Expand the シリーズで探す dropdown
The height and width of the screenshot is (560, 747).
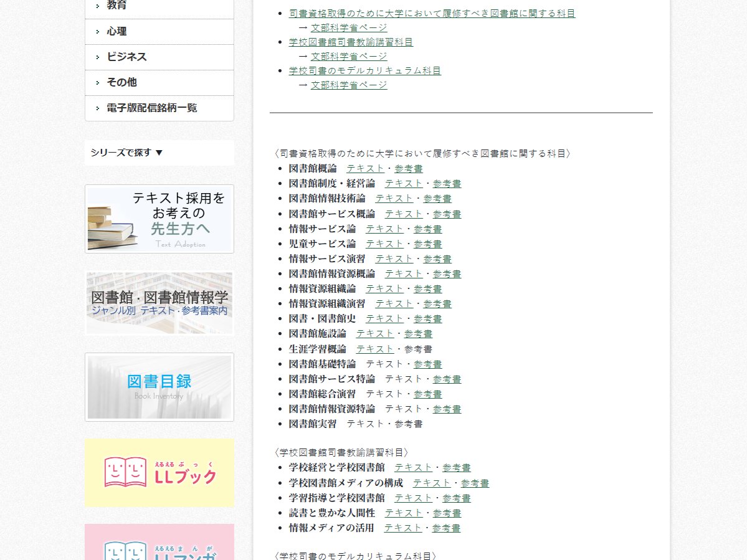(159, 153)
